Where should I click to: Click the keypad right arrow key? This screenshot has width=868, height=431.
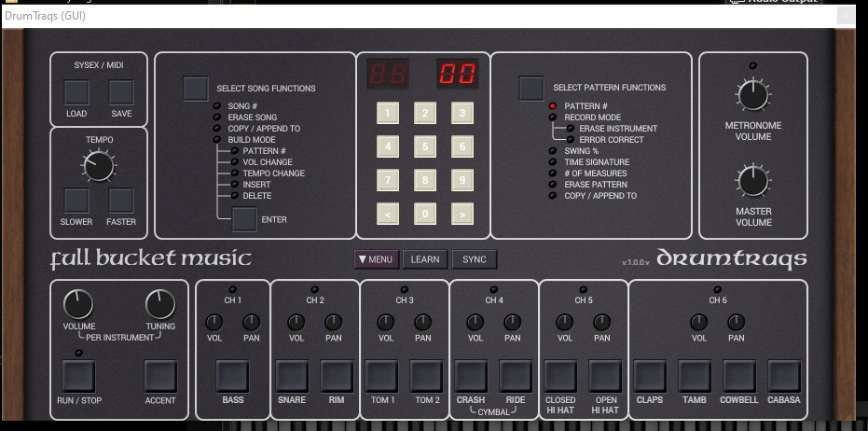(x=462, y=214)
